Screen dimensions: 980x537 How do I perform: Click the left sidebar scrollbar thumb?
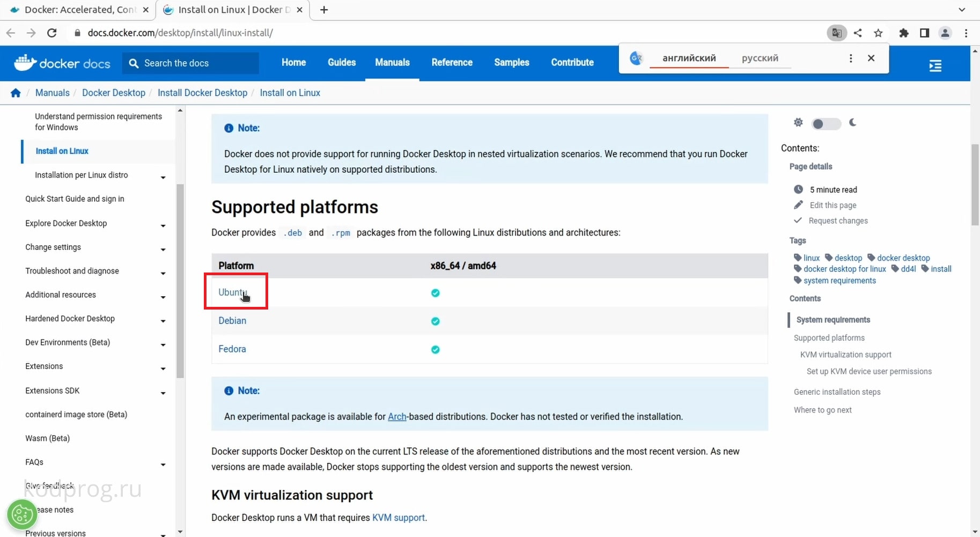[x=180, y=281]
